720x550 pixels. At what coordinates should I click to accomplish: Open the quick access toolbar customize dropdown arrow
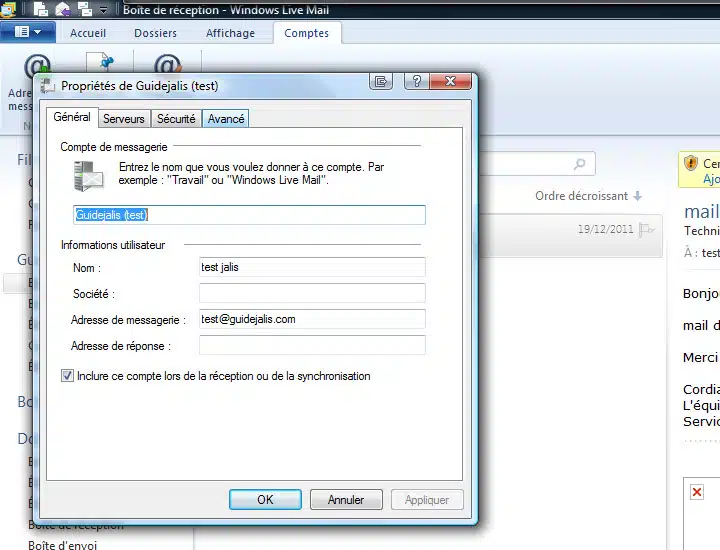coord(104,10)
